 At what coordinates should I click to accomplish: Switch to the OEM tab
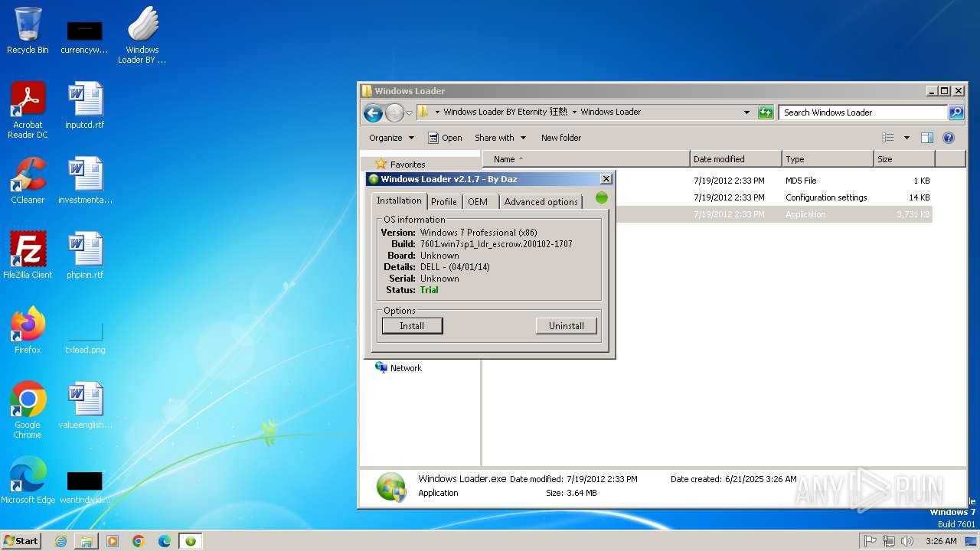pyautogui.click(x=478, y=202)
